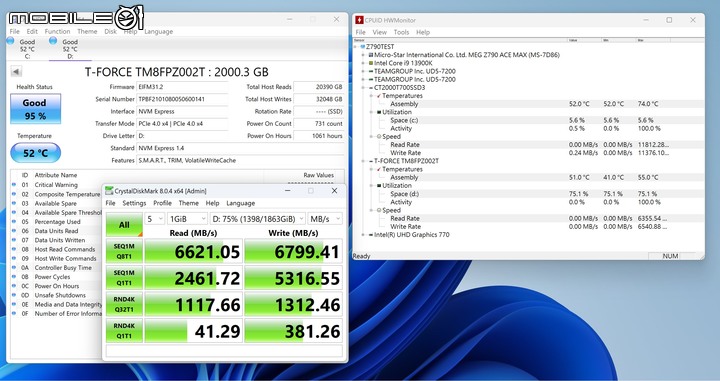Click CPUID HWMonitor title bar app icon
The width and height of the screenshot is (720, 381).
pyautogui.click(x=359, y=20)
